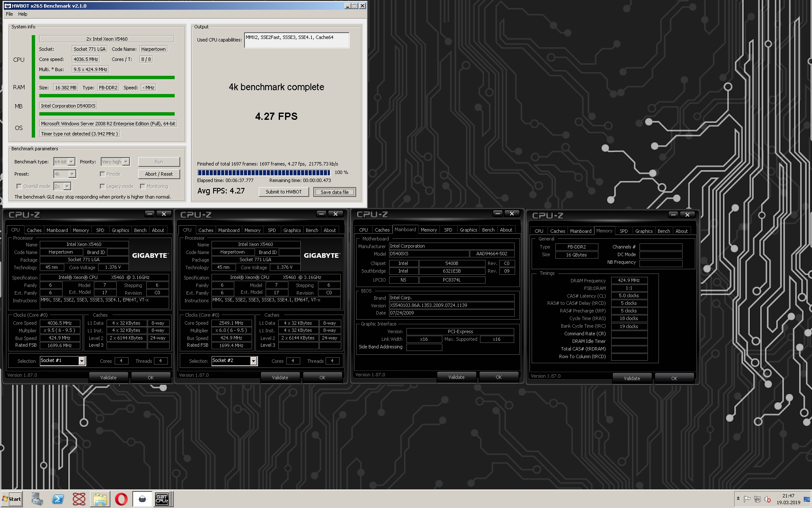
Task: Open the Benchmark type 64-bit dropdown
Action: [x=71, y=162]
